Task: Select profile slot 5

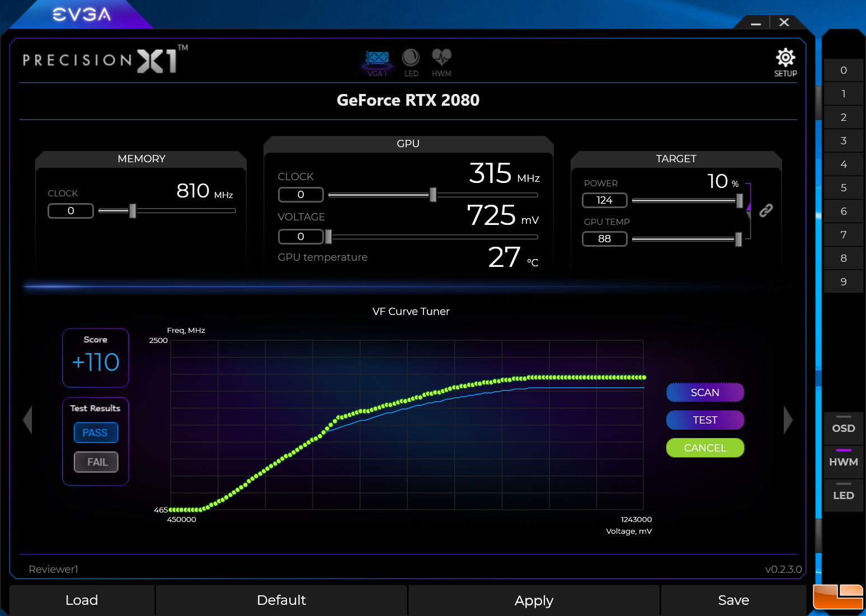Action: click(x=843, y=187)
